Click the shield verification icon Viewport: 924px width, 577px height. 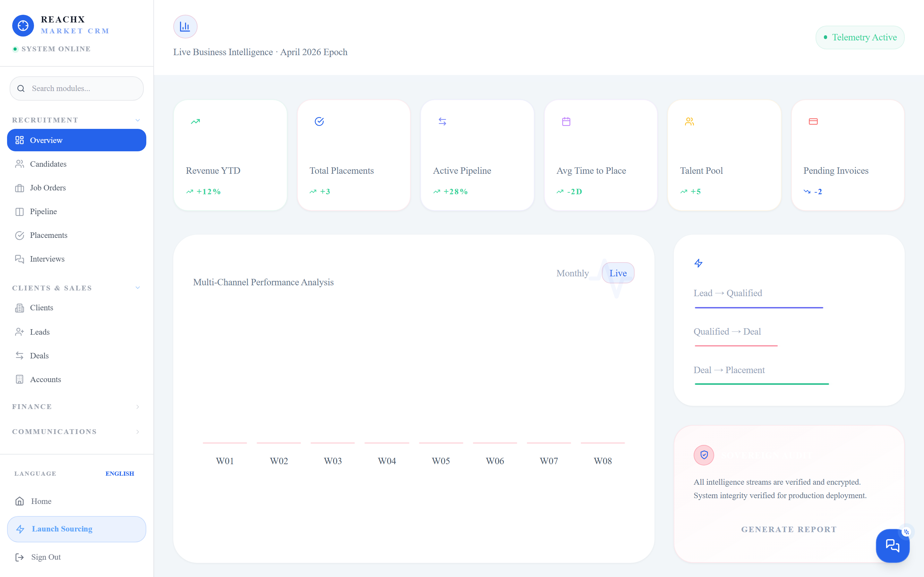[x=704, y=455]
